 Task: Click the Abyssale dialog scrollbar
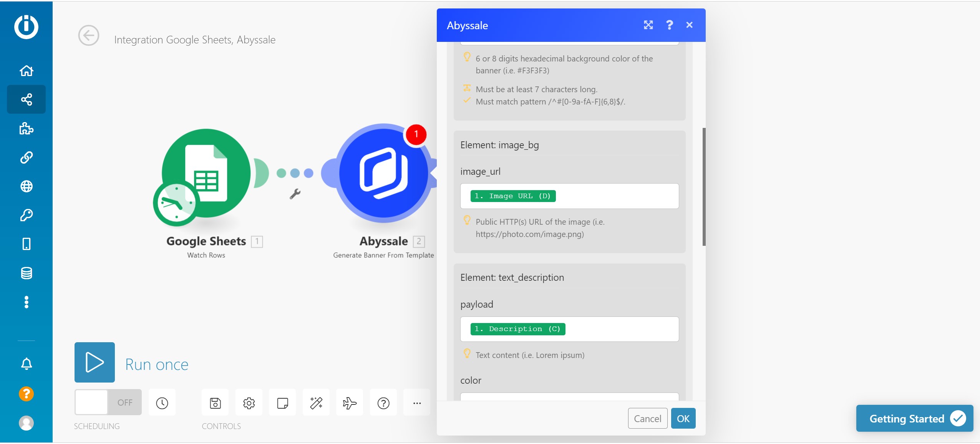pos(704,187)
